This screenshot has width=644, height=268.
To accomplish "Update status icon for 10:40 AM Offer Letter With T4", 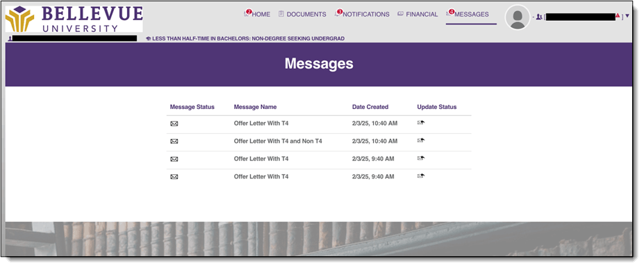I will 421,122.
